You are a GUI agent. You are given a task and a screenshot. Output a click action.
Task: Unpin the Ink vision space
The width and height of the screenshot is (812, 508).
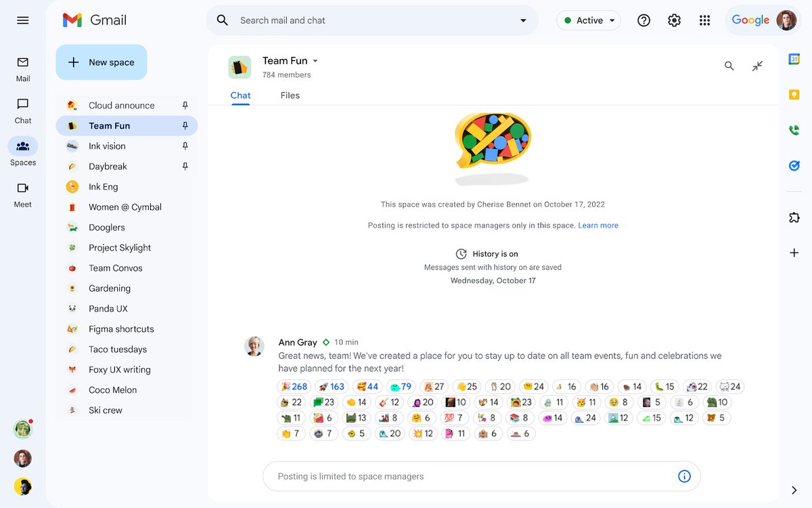click(184, 146)
